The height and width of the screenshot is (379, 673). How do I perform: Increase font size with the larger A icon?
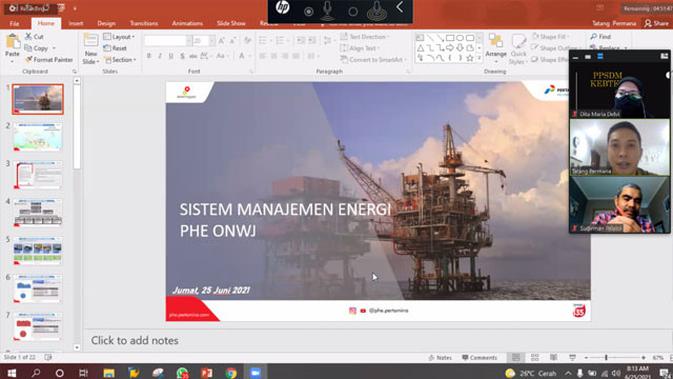click(222, 40)
